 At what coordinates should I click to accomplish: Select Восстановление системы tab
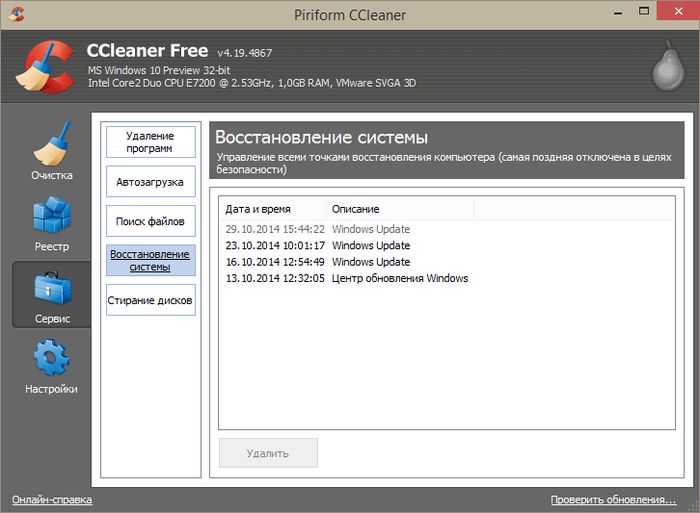coord(151,260)
